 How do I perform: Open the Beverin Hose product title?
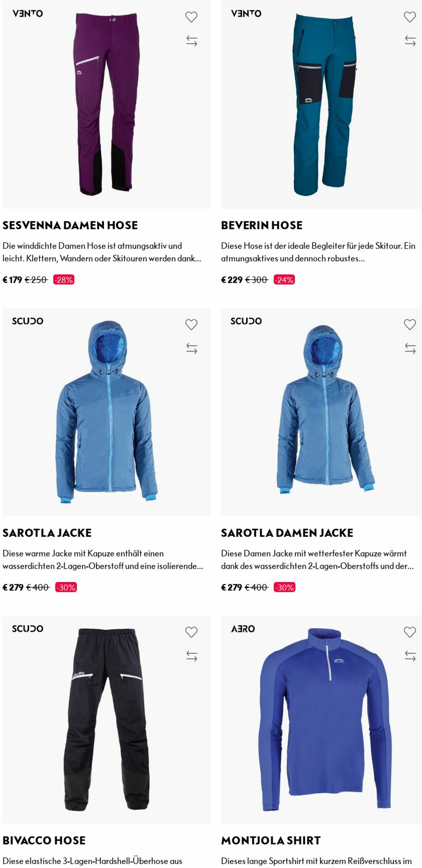262,225
